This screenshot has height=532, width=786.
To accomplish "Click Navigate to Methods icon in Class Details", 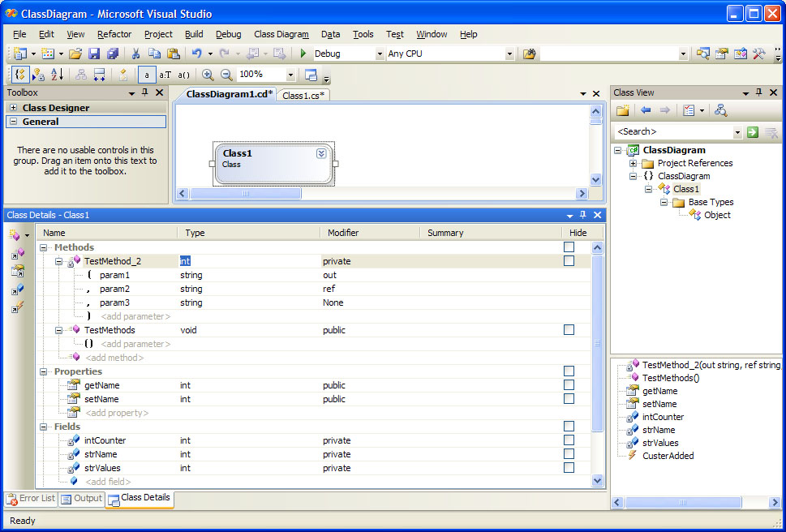I will click(x=18, y=254).
